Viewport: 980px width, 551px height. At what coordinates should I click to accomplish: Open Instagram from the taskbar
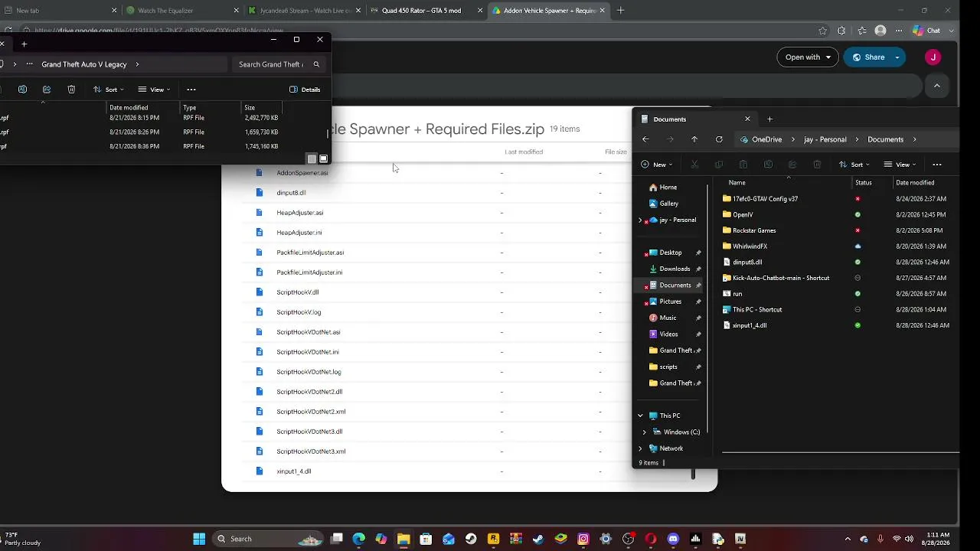(x=583, y=539)
